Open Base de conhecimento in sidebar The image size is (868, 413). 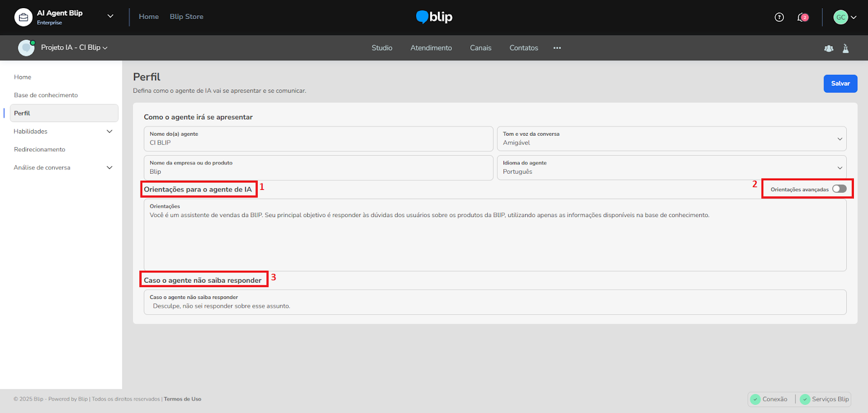[46, 95]
